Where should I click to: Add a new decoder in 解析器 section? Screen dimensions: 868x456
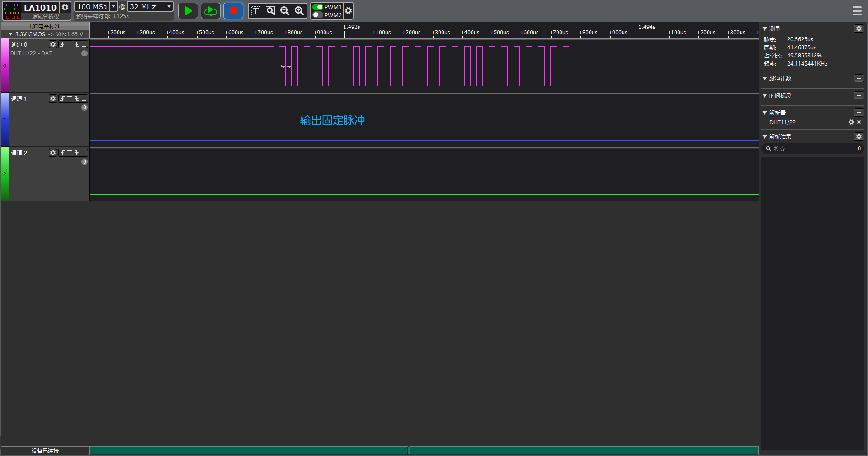point(859,113)
